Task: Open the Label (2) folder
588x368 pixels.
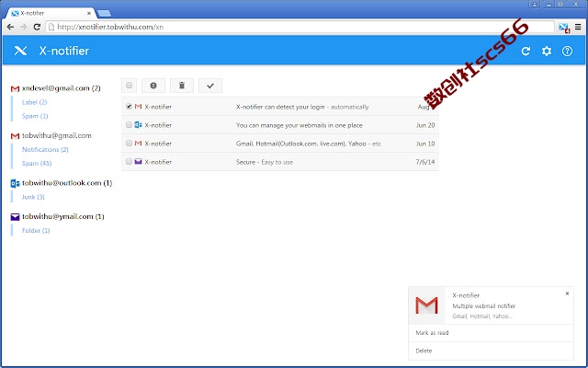Action: click(x=35, y=102)
